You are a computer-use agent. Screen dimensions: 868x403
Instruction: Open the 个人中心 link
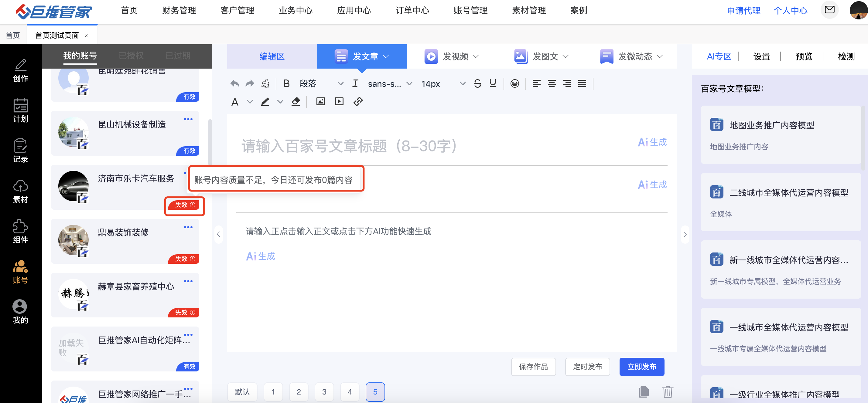point(790,10)
